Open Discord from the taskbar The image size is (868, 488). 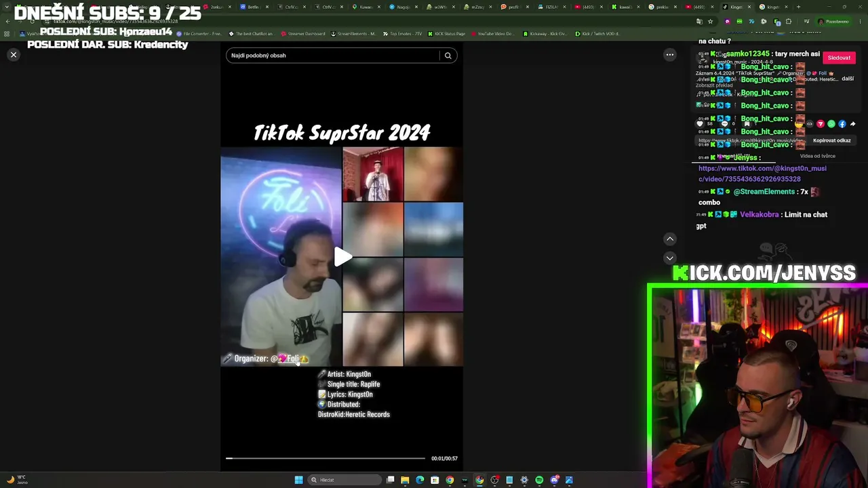click(554, 480)
